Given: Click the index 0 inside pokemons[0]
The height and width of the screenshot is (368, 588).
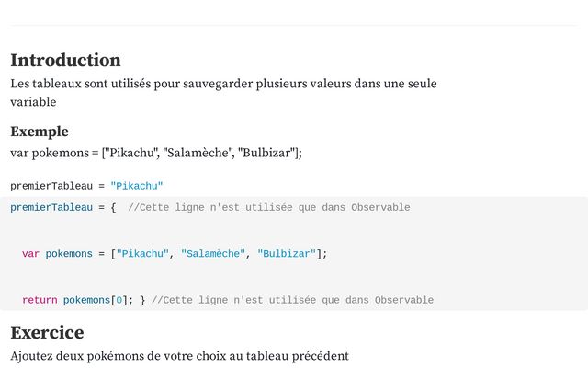Looking at the screenshot, I should (119, 300).
